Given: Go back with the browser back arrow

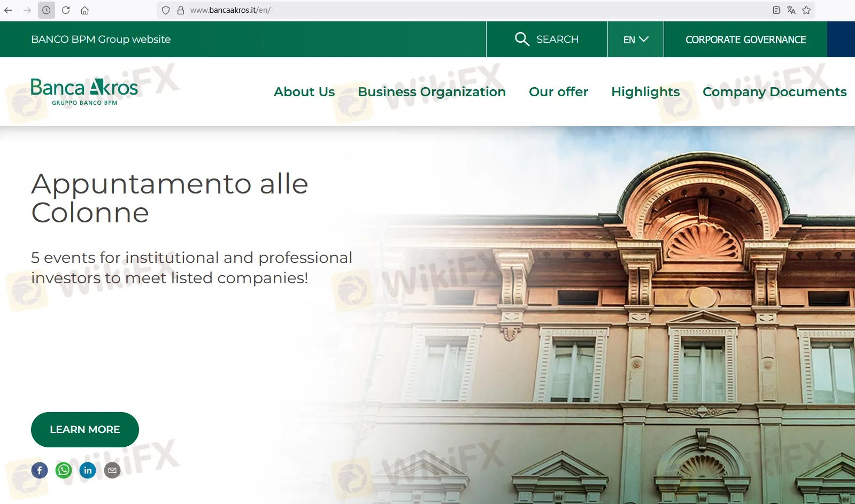Looking at the screenshot, I should click(x=8, y=10).
